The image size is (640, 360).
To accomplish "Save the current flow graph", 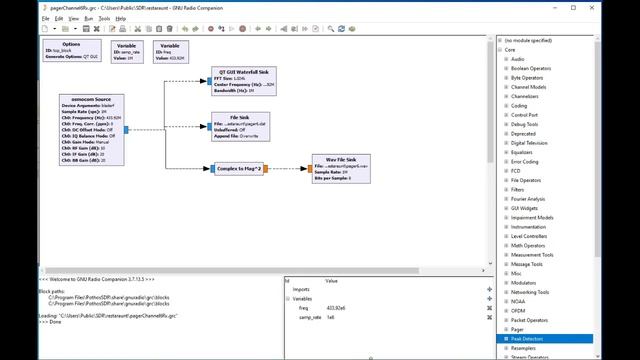I will (x=86, y=29).
